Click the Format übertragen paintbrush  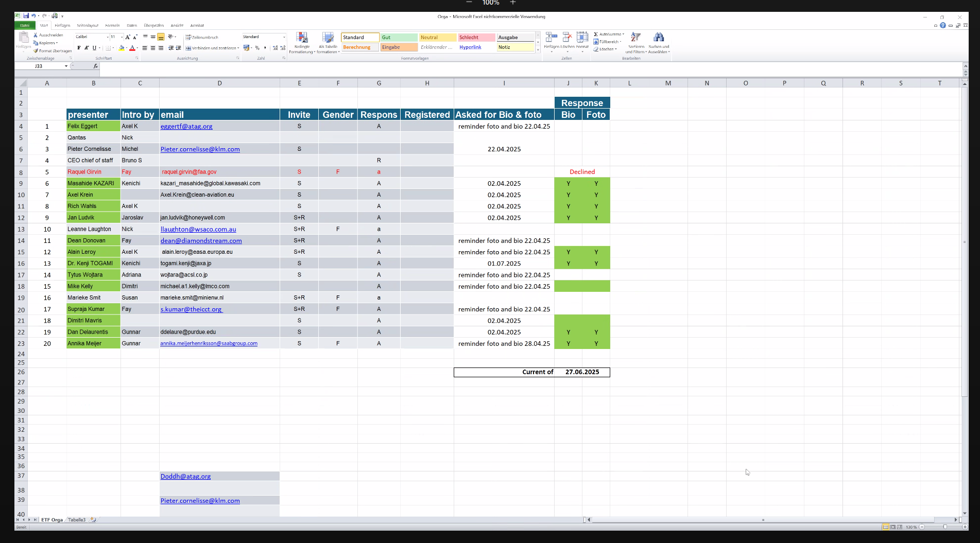[36, 51]
